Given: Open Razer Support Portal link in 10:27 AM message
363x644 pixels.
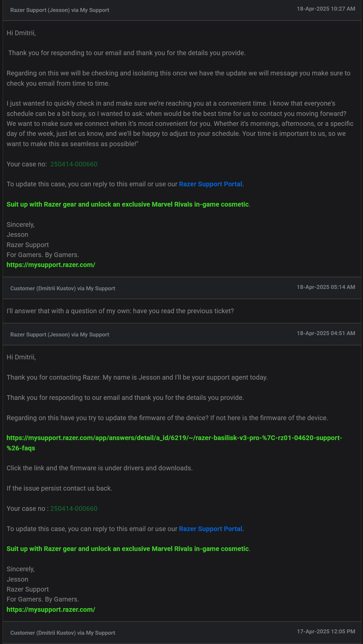Looking at the screenshot, I should [x=211, y=184].
